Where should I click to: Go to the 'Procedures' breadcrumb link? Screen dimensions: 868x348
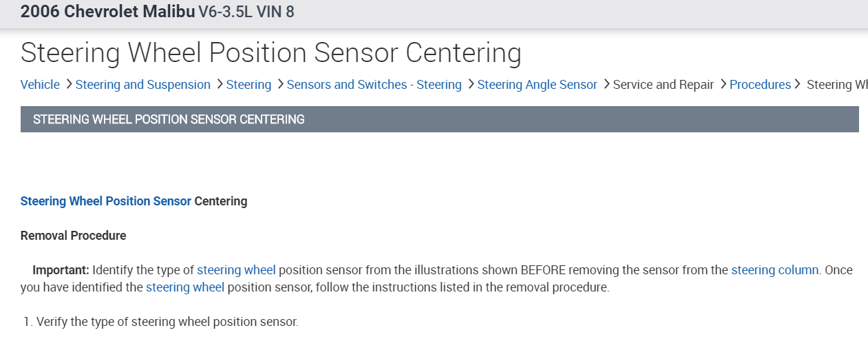(760, 85)
